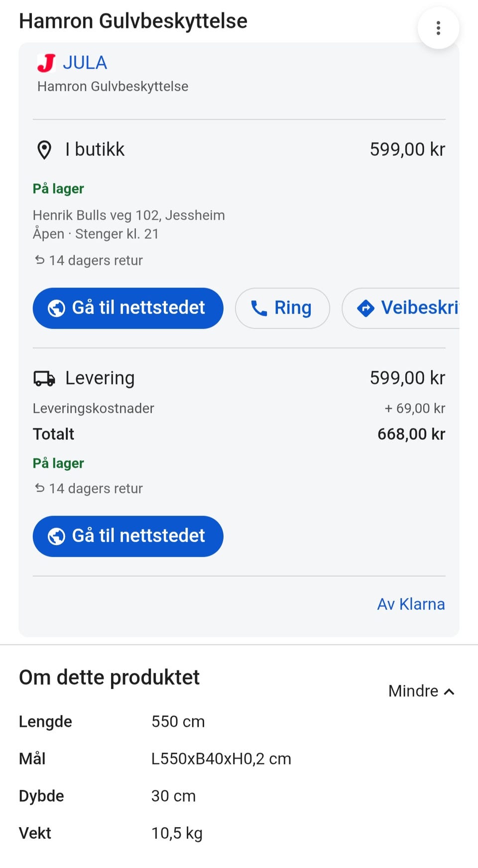
Task: Click the phone icon in Ring button
Action: point(259,308)
